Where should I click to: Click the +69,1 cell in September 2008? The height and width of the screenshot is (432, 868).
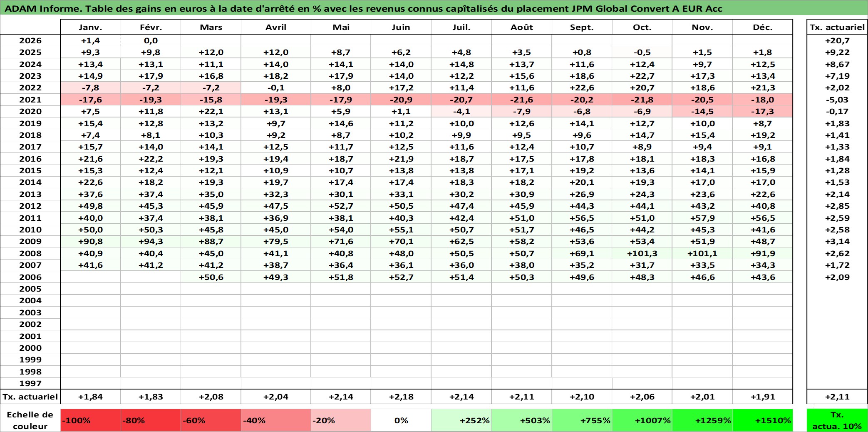[582, 253]
